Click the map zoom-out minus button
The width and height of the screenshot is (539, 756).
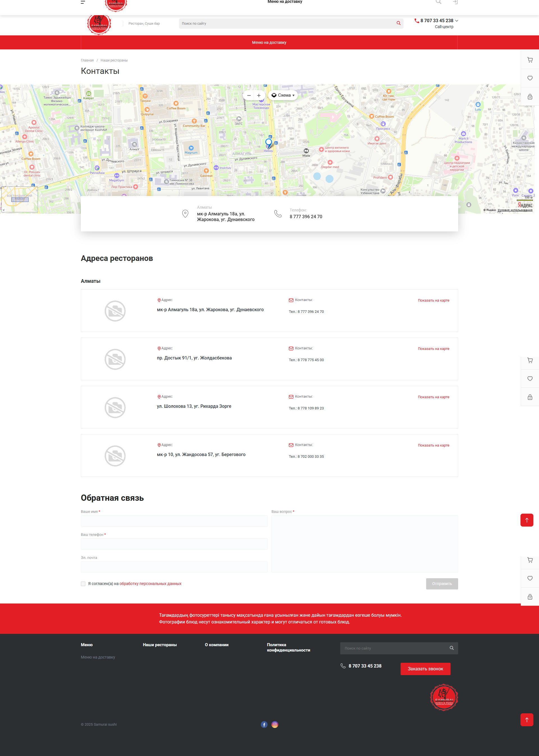coord(249,95)
